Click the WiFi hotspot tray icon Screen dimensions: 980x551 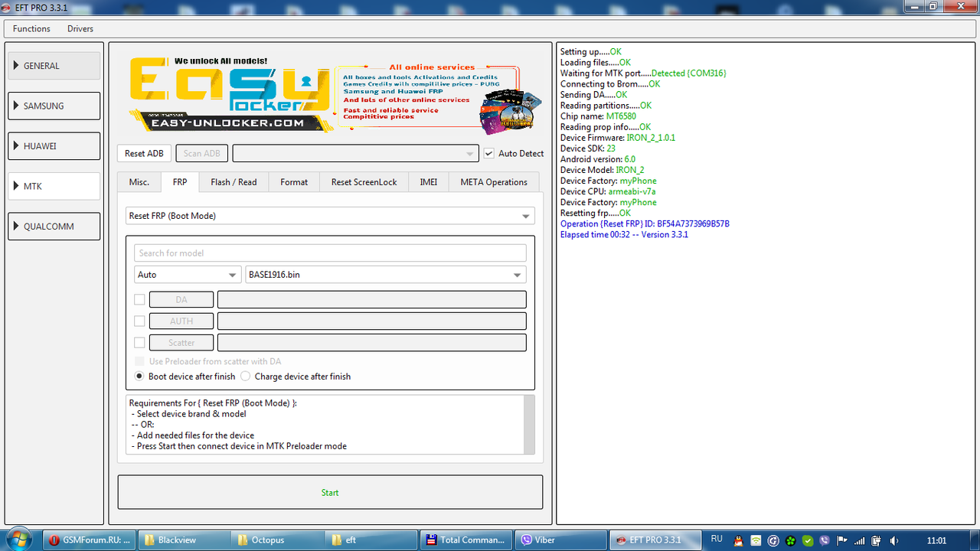point(756,540)
